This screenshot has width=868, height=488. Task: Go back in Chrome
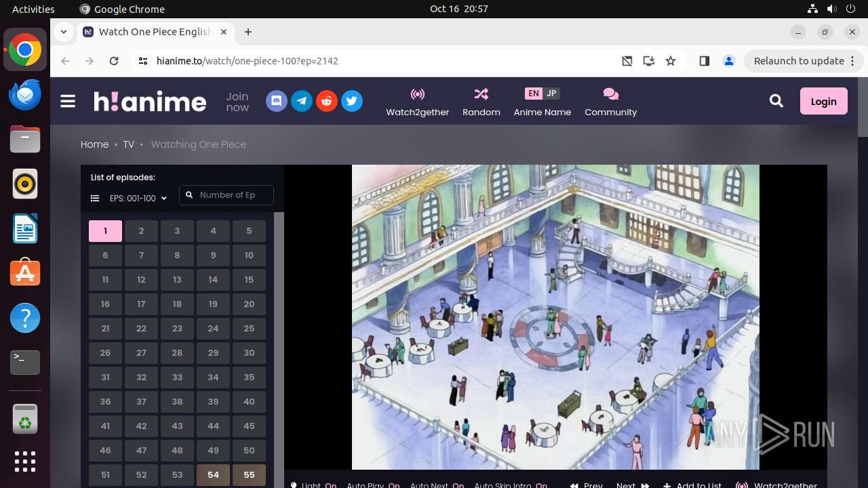point(65,61)
